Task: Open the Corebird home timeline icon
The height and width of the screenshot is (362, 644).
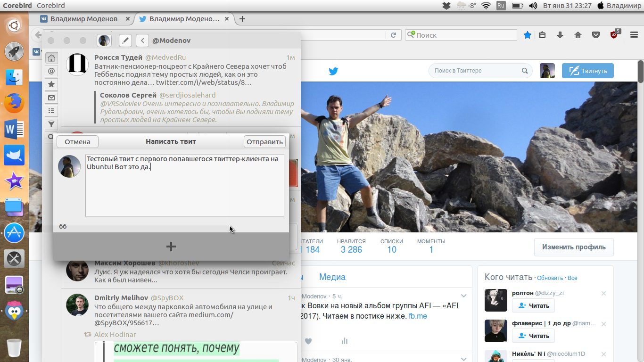Action: point(51,58)
